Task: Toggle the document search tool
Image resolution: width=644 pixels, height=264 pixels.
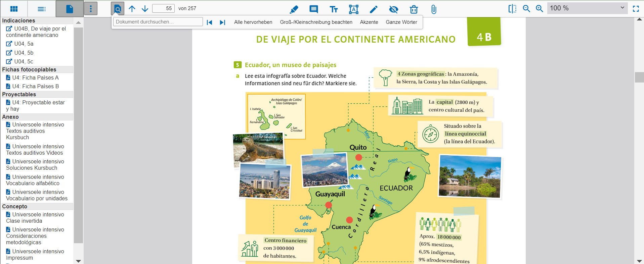Action: tap(118, 9)
